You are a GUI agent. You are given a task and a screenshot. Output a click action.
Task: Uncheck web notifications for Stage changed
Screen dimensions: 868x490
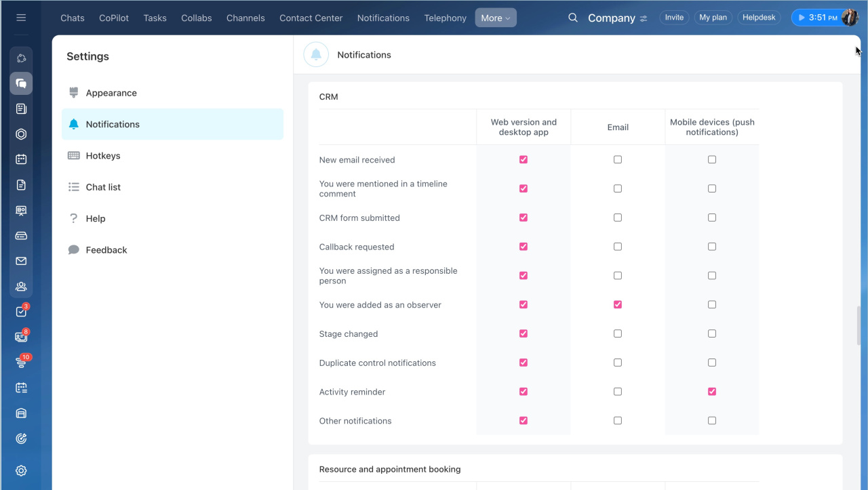click(523, 333)
